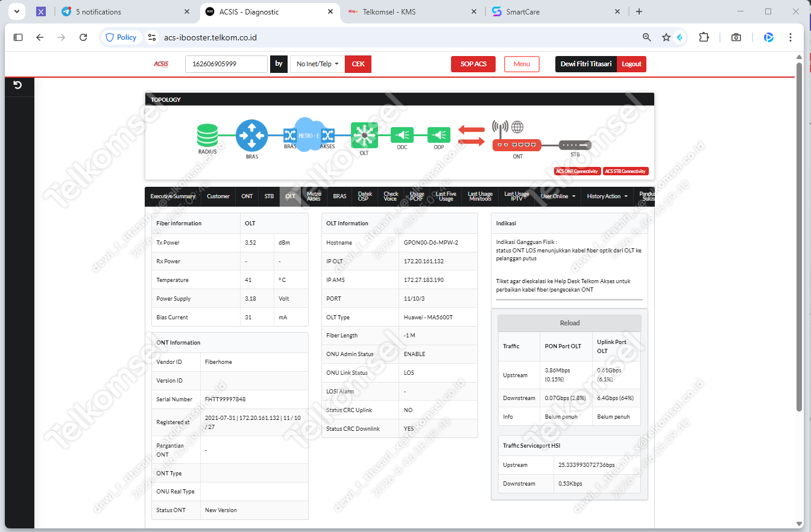This screenshot has width=811, height=532.
Task: Open the Executive Summary tab
Action: click(x=173, y=196)
